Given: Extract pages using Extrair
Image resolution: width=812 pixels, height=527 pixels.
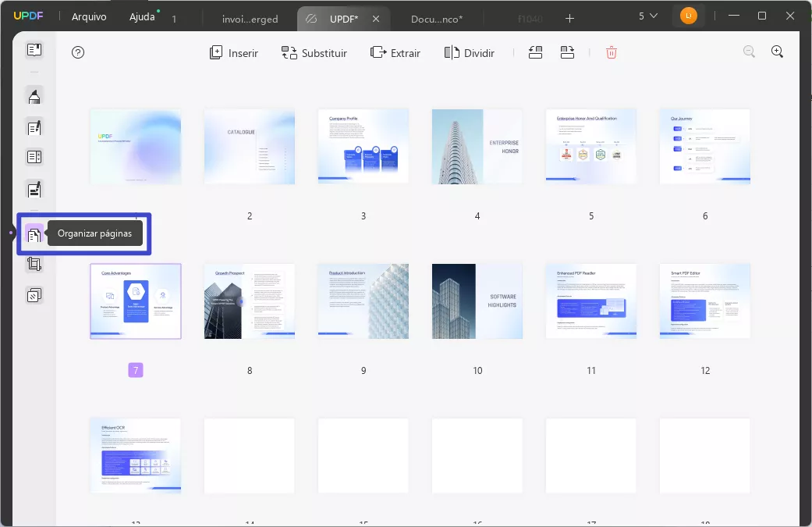Looking at the screenshot, I should point(395,52).
